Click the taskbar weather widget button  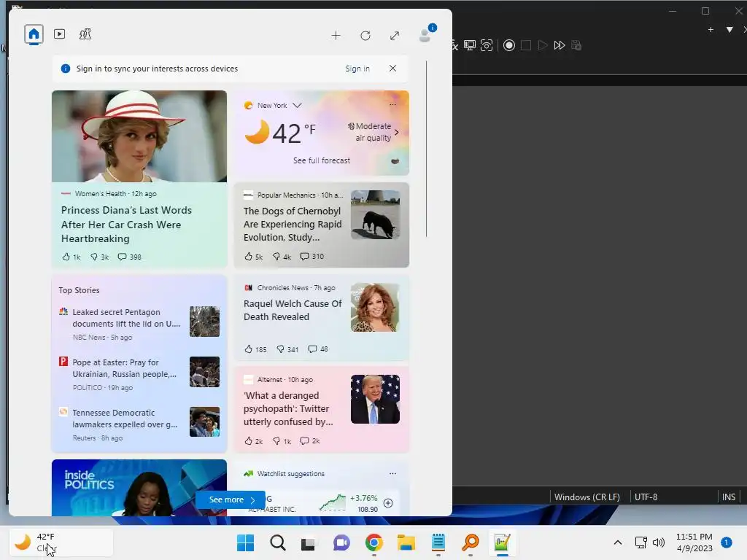pos(61,542)
